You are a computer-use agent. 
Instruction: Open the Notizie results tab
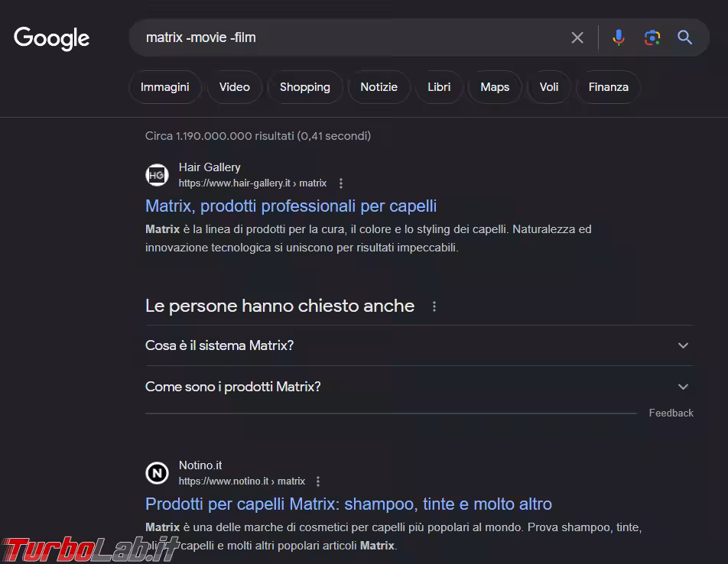(379, 87)
